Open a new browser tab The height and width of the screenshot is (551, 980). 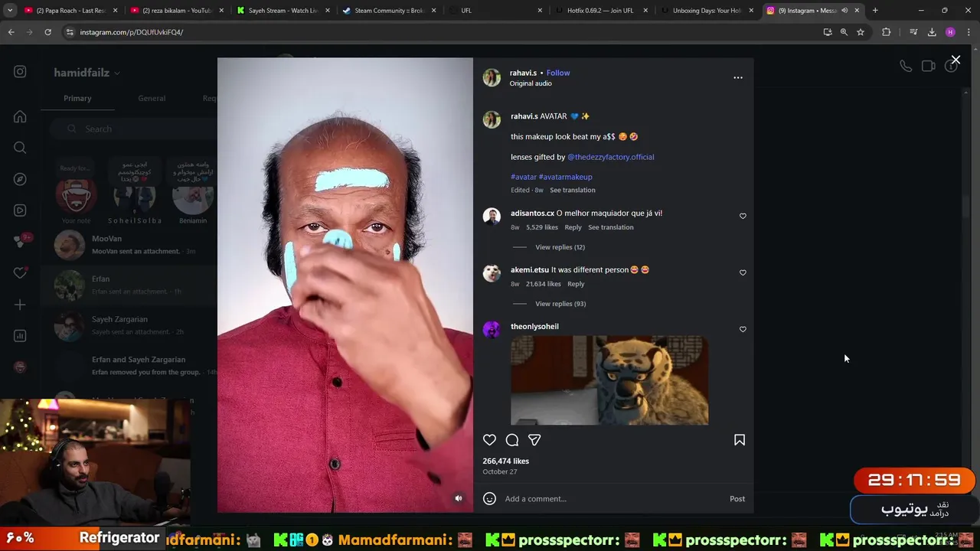click(875, 11)
